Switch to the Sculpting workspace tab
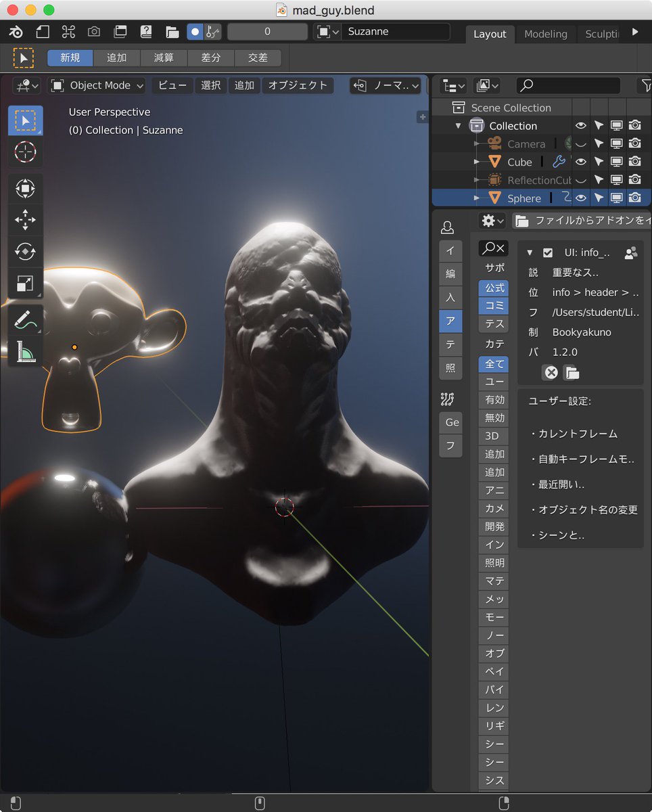The height and width of the screenshot is (812, 652). point(601,34)
